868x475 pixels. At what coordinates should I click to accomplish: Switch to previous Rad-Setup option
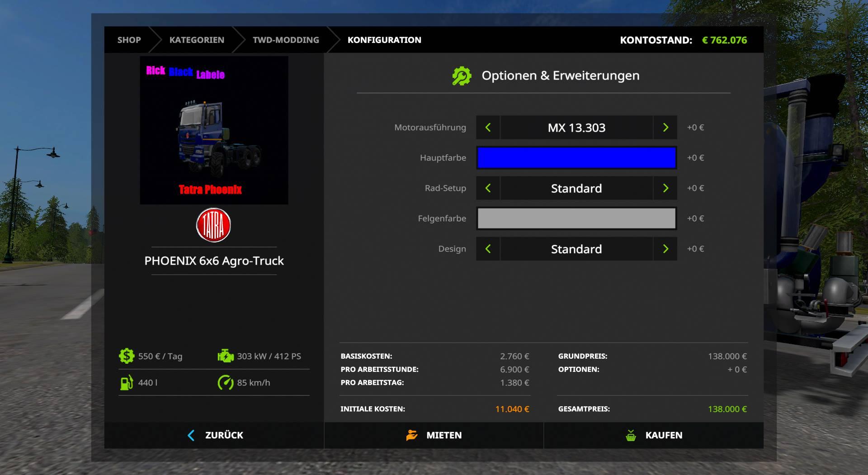click(x=488, y=188)
